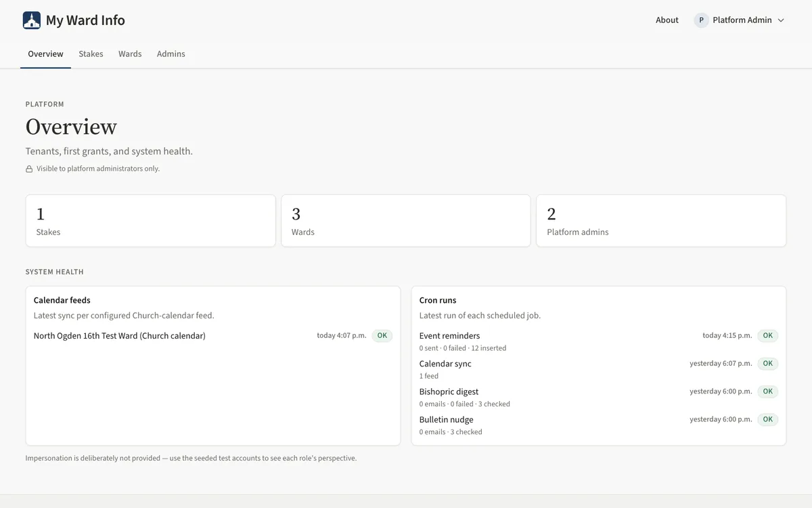
Task: Click the 'today 4:15 p.m.' timestamp
Action: [727, 336]
